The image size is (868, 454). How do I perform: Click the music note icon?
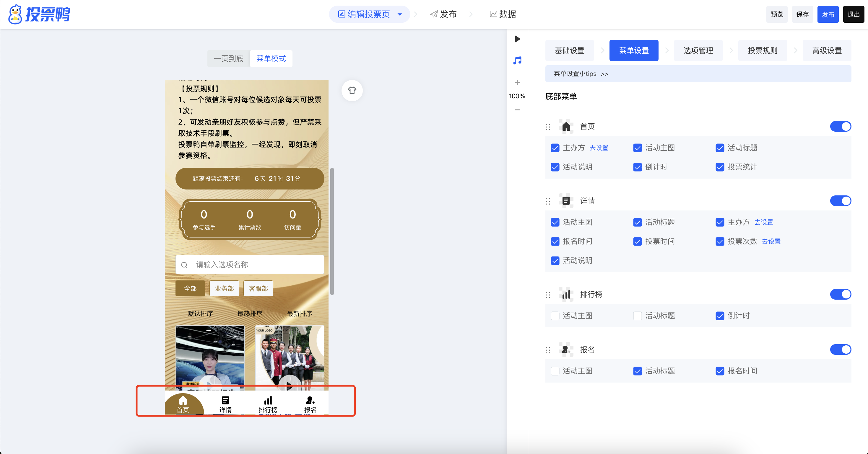click(517, 61)
